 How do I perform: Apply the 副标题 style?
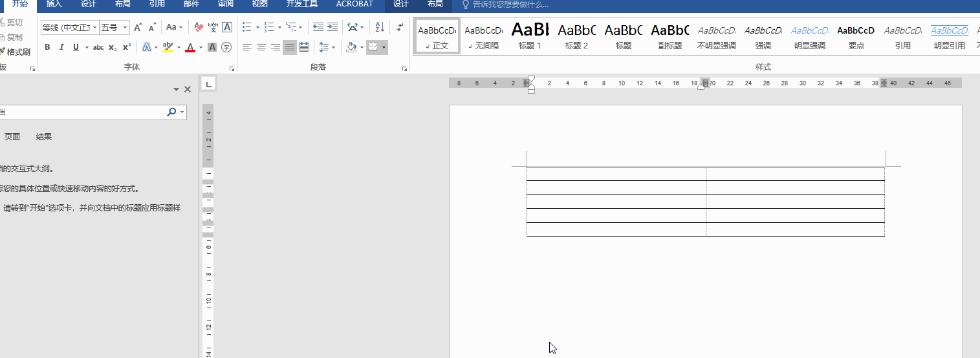click(x=670, y=37)
